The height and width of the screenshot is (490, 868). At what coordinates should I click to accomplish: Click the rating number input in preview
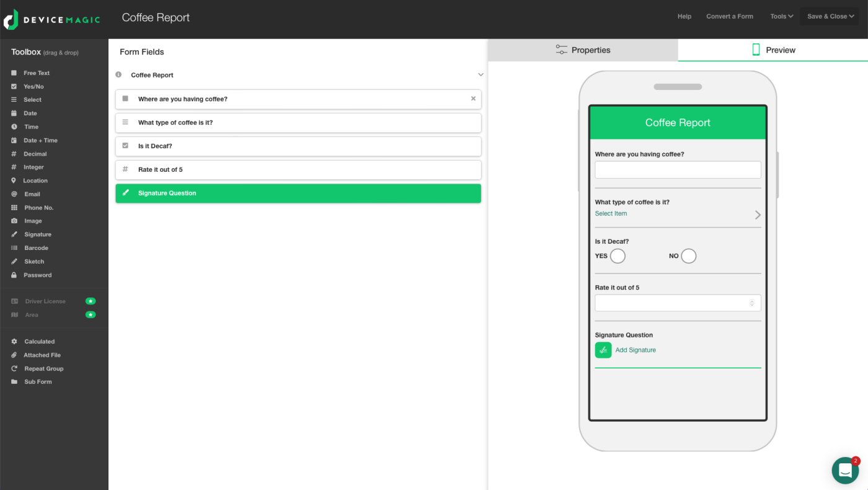click(678, 303)
